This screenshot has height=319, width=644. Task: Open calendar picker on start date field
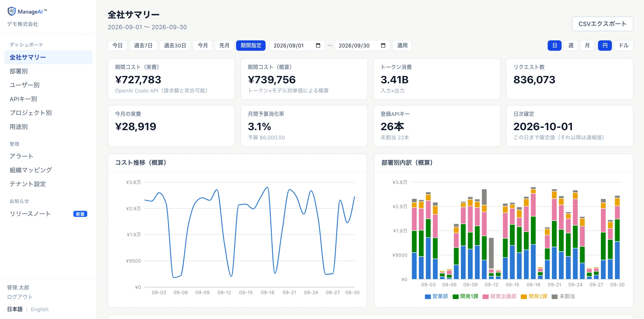pyautogui.click(x=318, y=45)
